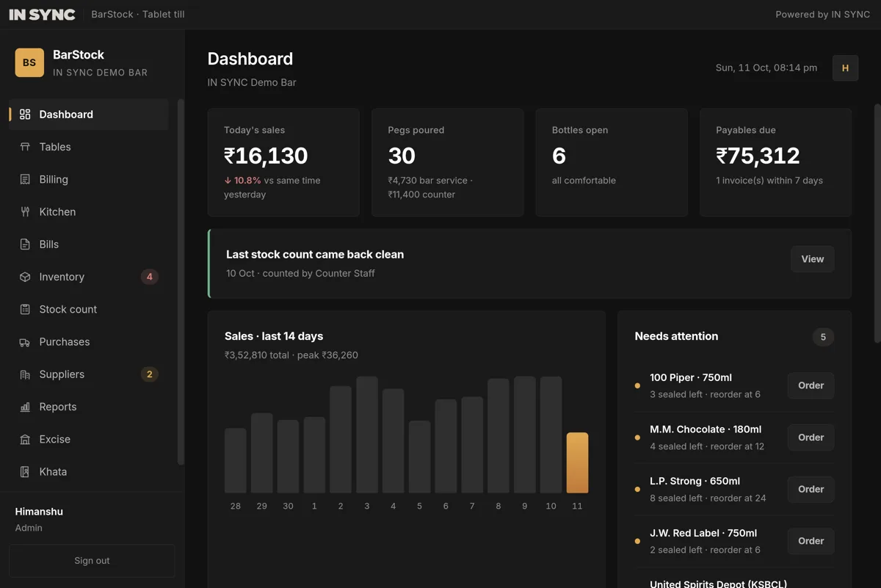Go to Purchases
This screenshot has height=588, width=881.
click(x=89, y=342)
